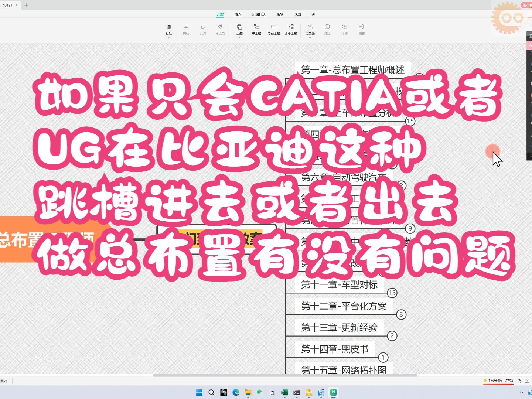Click the horizontal canvas scrollbar
Screen dimensions: 532x399
point(285,375)
